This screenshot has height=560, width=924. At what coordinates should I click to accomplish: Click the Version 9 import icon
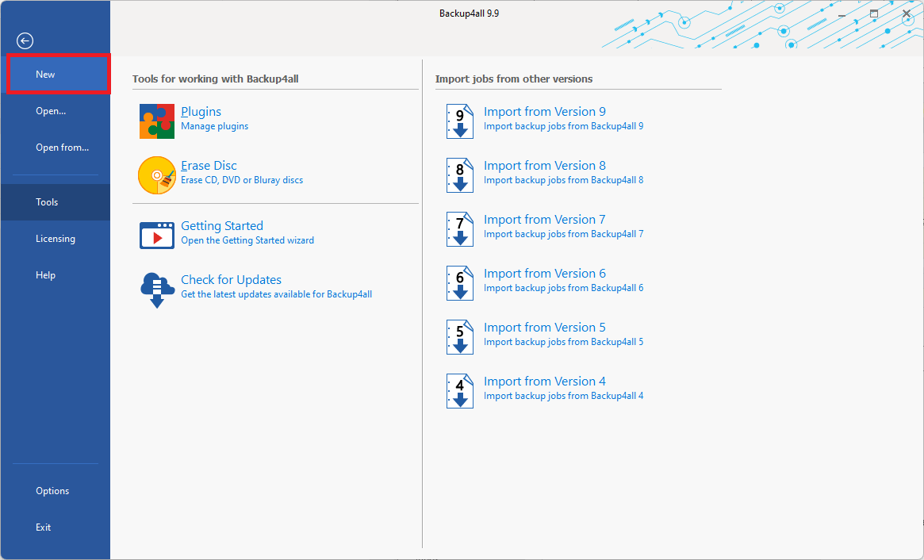[459, 121]
